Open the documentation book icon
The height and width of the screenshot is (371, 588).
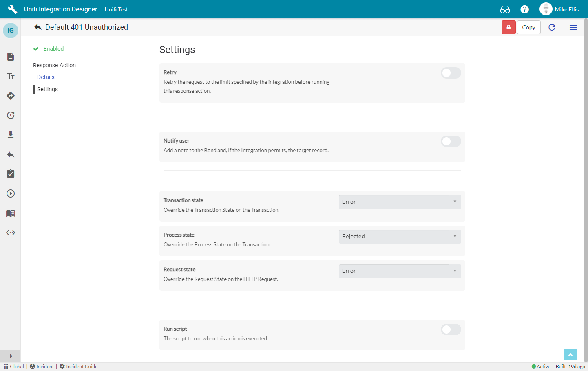[x=11, y=213]
